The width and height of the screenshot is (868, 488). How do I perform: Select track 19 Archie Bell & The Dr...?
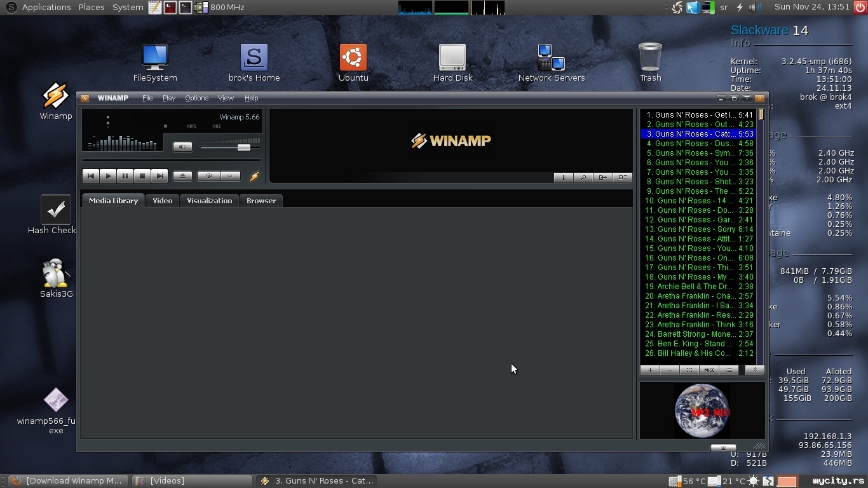(698, 287)
